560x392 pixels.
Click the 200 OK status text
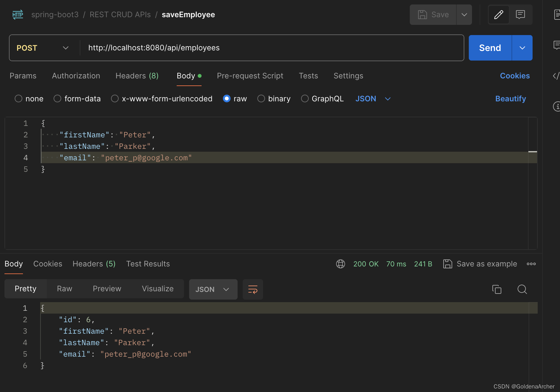coord(366,264)
